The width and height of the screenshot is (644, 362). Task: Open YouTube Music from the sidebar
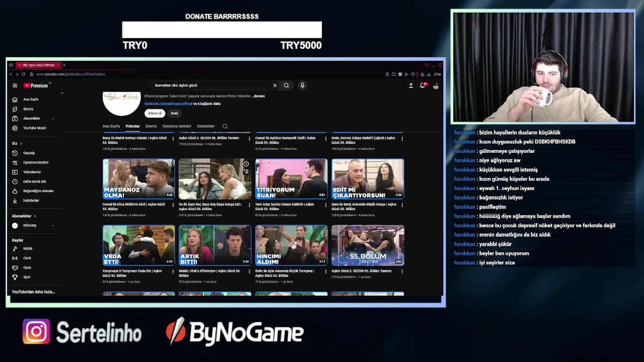(x=34, y=128)
